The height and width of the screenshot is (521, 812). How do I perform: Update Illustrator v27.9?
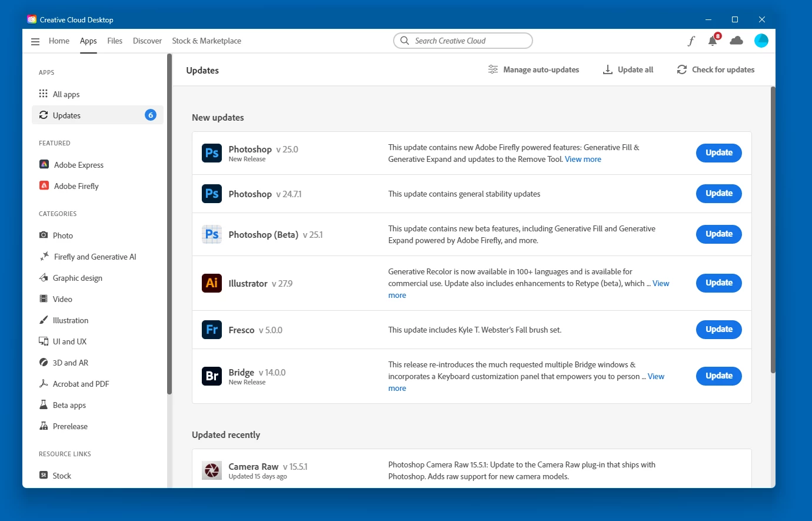pyautogui.click(x=719, y=283)
